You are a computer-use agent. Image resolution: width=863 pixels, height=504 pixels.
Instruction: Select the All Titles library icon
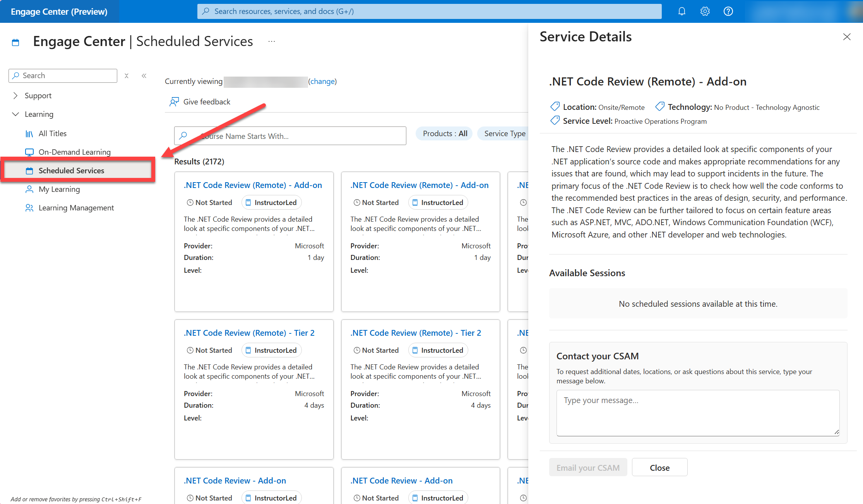tap(29, 133)
